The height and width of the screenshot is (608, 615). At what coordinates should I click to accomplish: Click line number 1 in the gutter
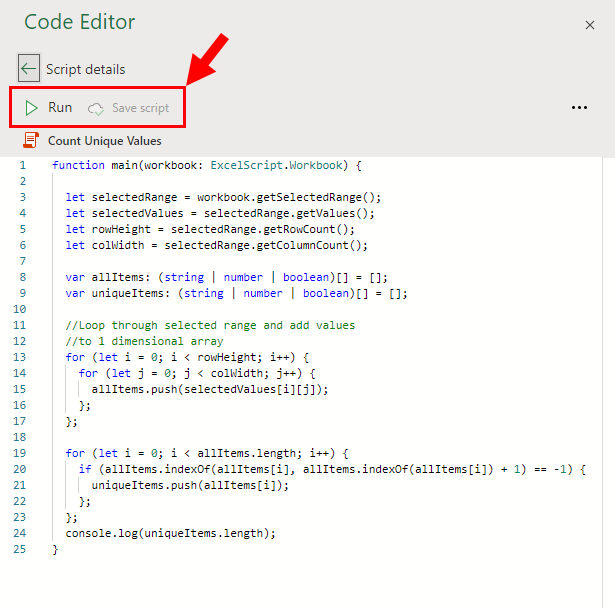click(x=23, y=165)
